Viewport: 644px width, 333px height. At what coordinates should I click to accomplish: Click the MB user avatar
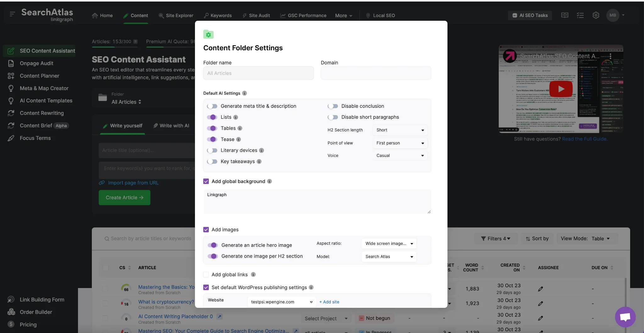[x=613, y=15]
